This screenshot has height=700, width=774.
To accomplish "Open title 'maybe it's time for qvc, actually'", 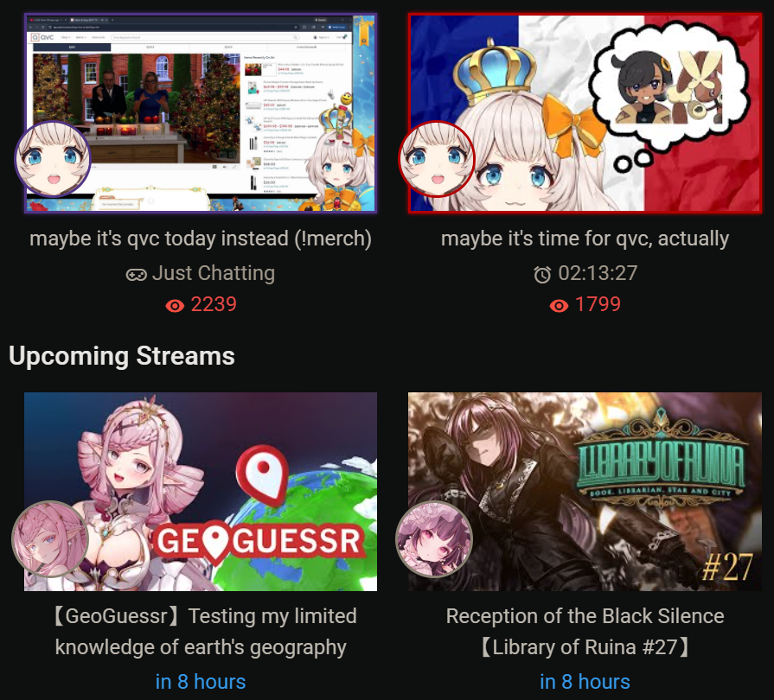I will (x=585, y=239).
